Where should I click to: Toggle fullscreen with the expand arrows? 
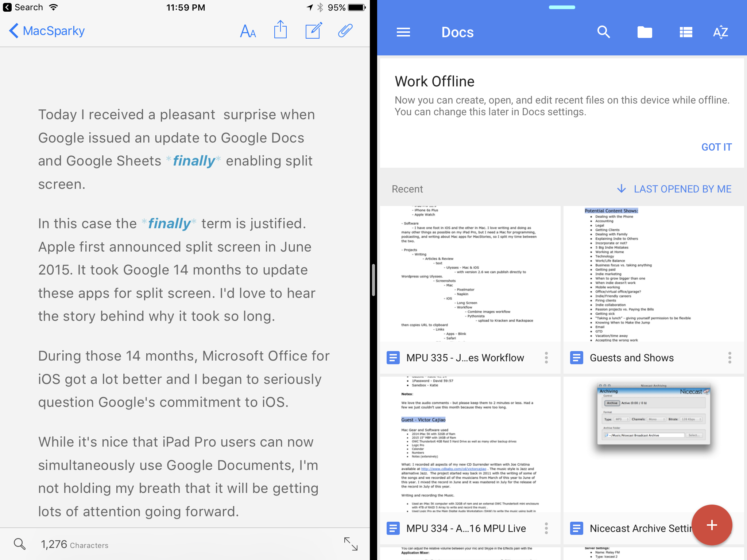(351, 544)
